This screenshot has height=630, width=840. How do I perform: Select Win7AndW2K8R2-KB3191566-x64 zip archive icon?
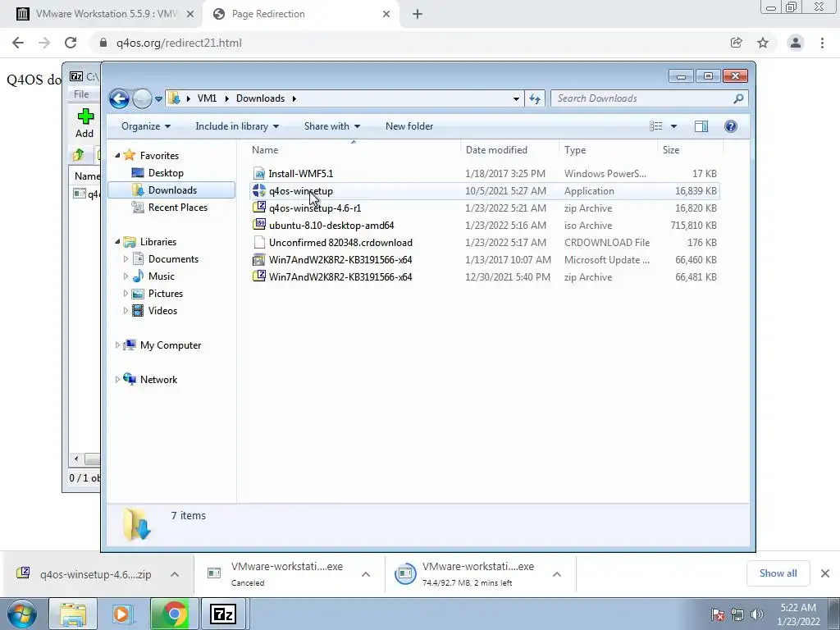click(x=259, y=277)
